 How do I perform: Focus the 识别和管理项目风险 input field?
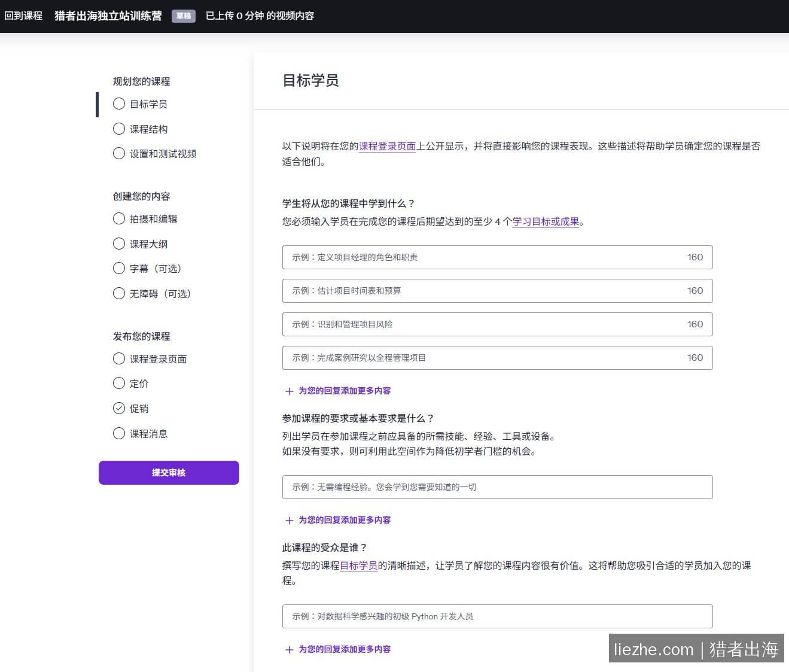497,324
